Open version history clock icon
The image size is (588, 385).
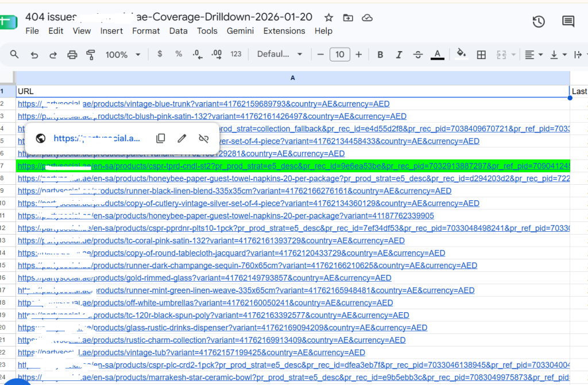pyautogui.click(x=539, y=22)
